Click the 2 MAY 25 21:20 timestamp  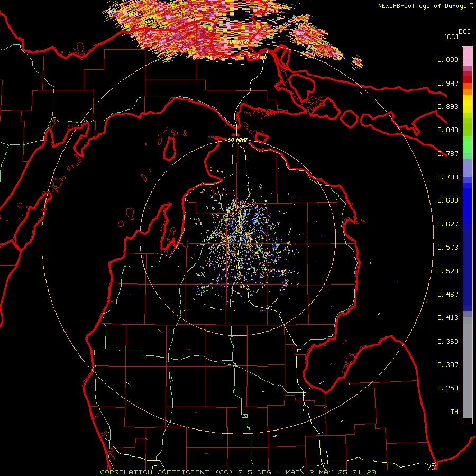pos(343,472)
